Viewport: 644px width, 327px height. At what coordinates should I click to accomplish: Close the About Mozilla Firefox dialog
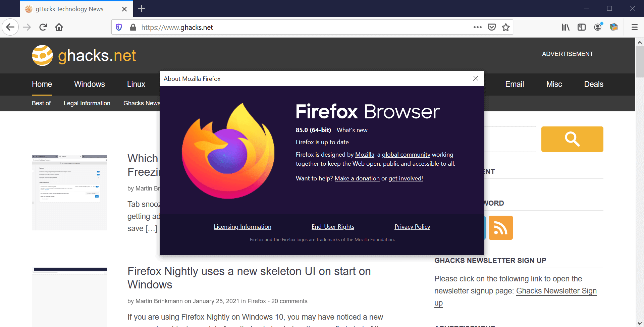(x=476, y=78)
